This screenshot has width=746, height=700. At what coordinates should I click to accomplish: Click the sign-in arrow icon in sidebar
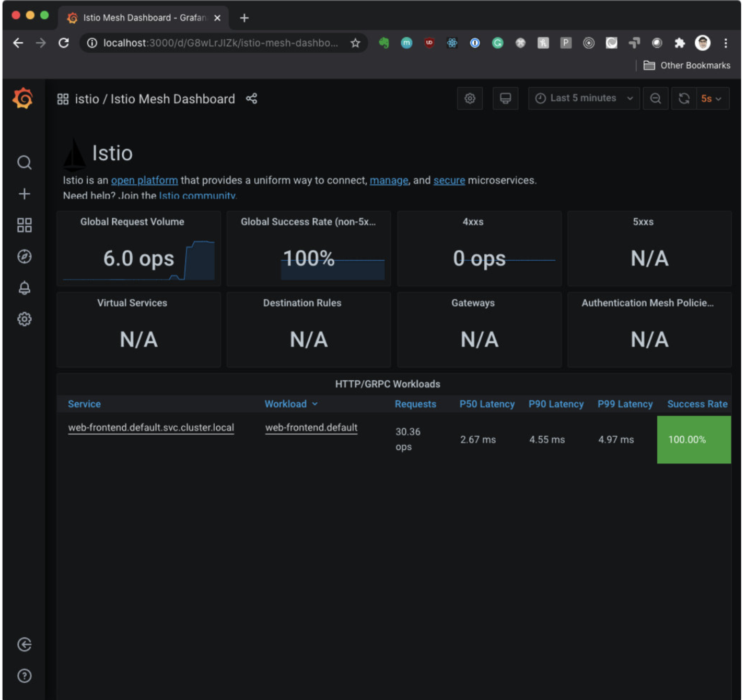[x=24, y=645]
